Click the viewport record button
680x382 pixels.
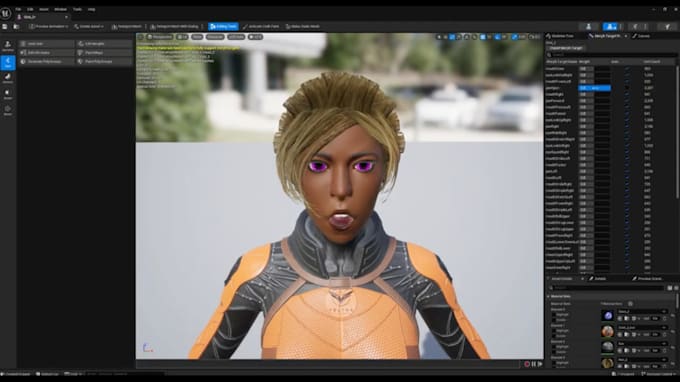[527, 364]
